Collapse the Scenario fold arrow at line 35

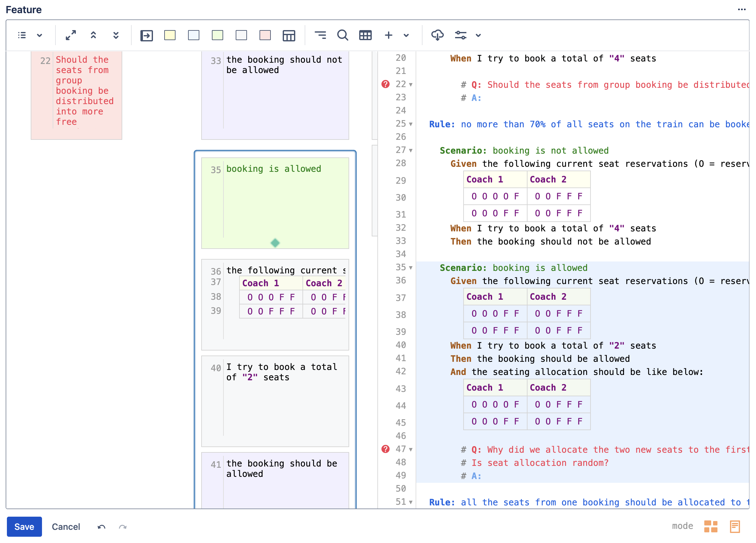click(411, 268)
